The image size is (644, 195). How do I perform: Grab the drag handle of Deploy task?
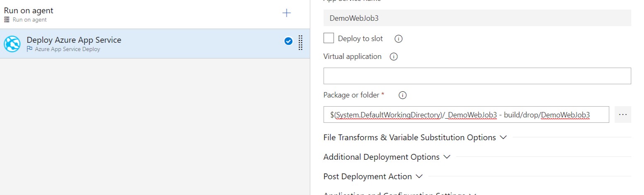click(301, 43)
